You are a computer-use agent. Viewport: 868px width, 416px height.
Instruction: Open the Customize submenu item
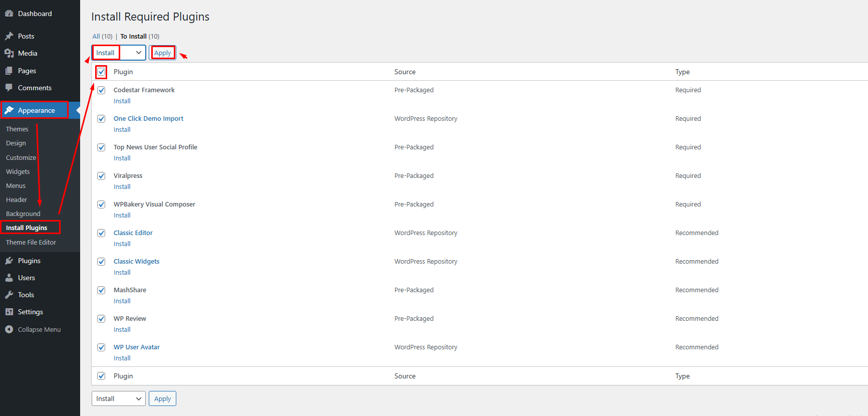click(x=21, y=157)
